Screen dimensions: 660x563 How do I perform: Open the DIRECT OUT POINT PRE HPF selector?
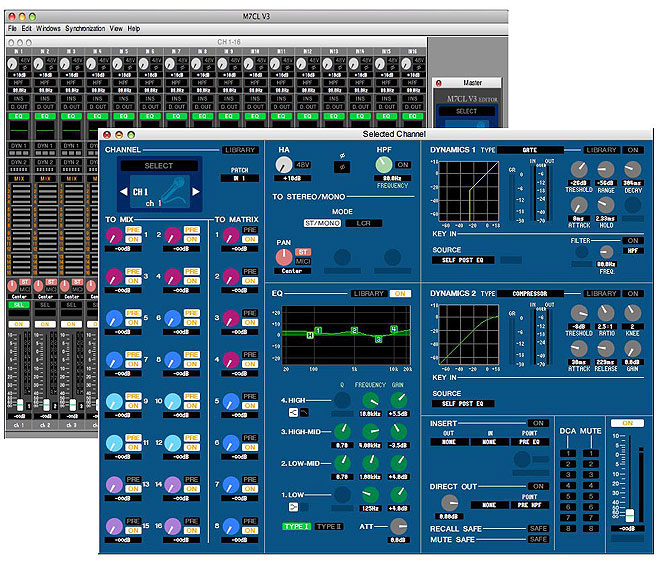[530, 505]
